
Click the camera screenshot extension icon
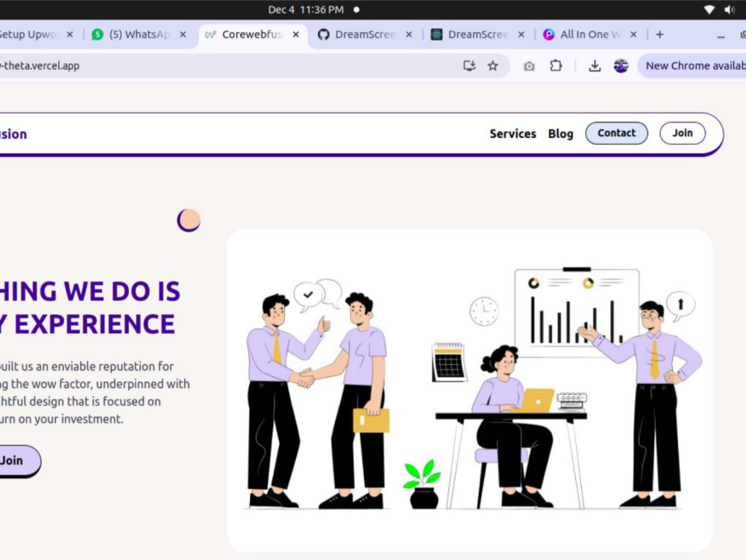point(529,66)
